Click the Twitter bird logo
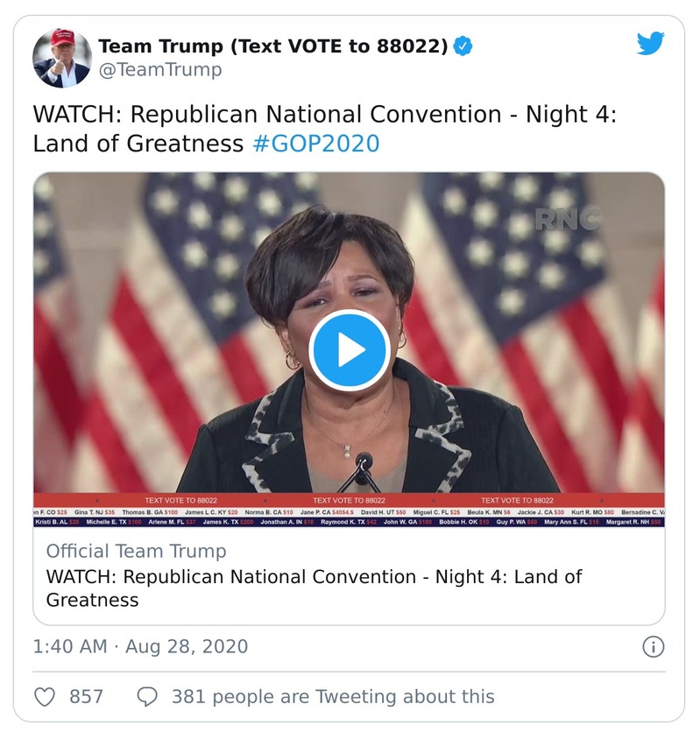 (650, 45)
